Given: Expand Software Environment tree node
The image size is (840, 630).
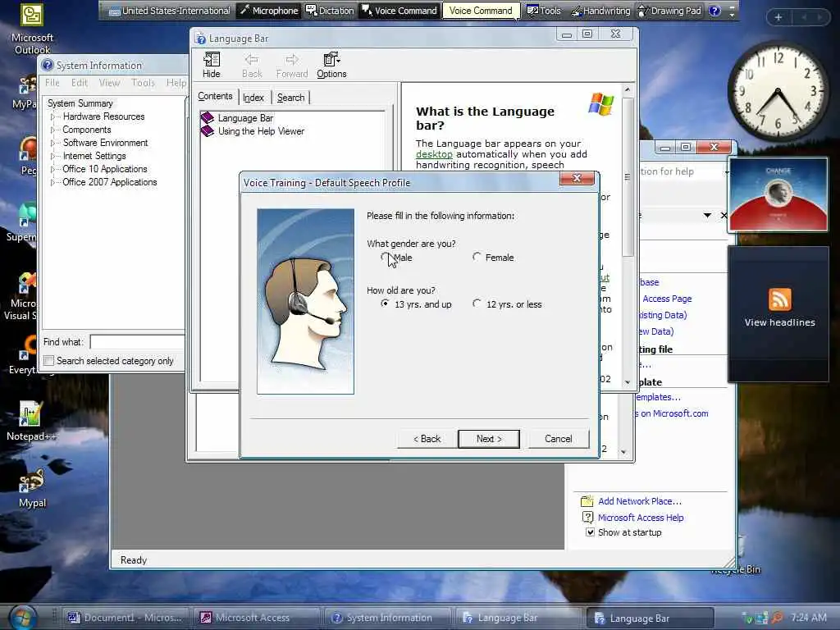Looking at the screenshot, I should (53, 143).
